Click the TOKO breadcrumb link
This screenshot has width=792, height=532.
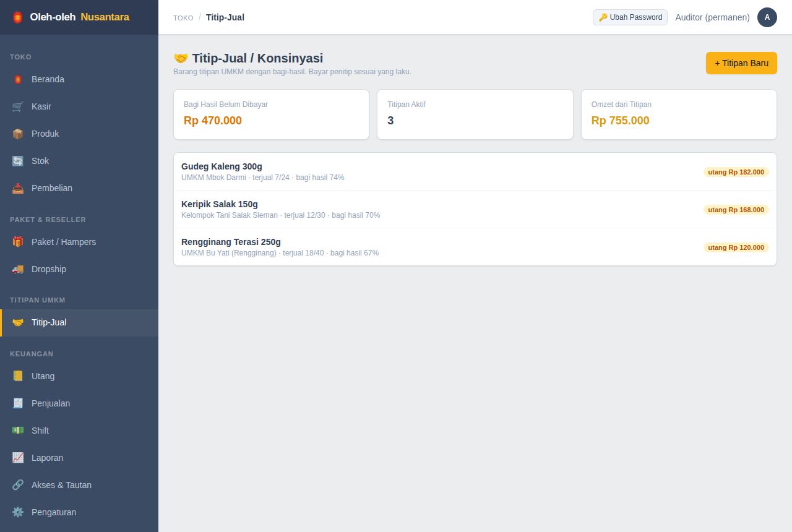coord(183,18)
